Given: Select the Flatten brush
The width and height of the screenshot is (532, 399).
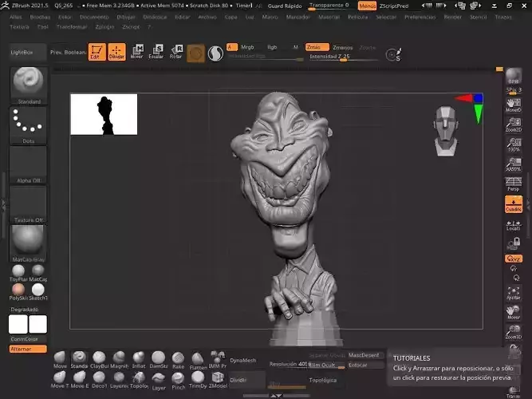Looking at the screenshot, I should click(x=198, y=361).
